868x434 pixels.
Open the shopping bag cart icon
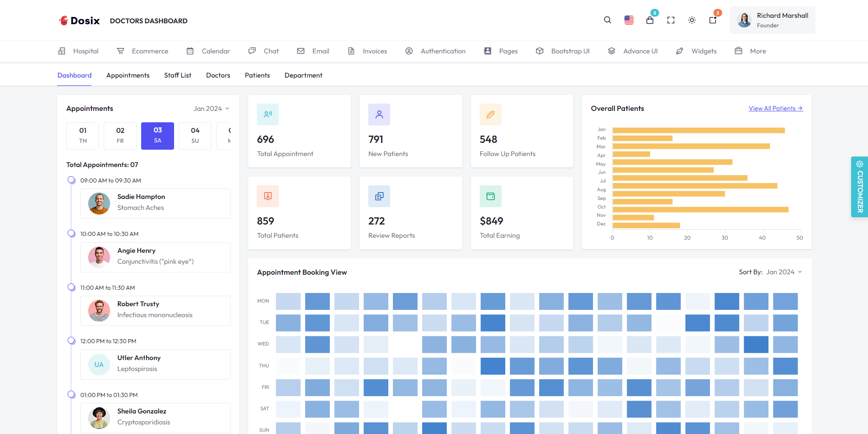click(x=650, y=20)
